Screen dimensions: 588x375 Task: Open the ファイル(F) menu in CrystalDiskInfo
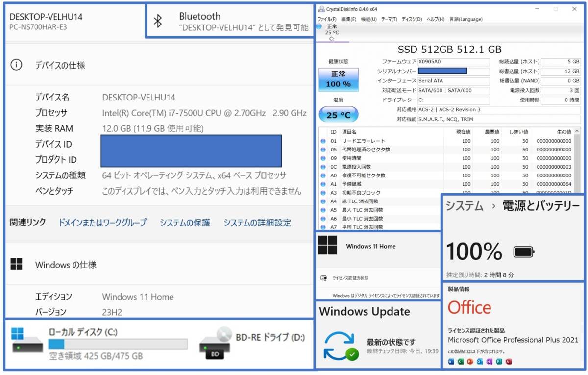327,19
